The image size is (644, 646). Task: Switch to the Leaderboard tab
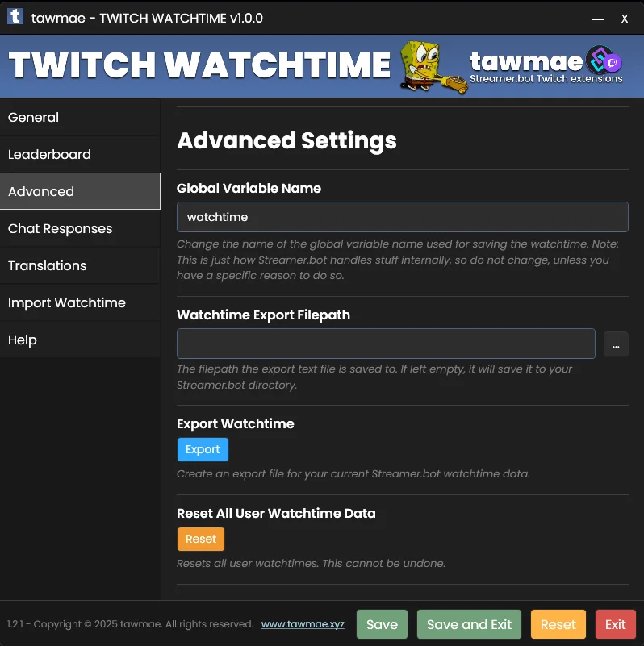tap(80, 155)
